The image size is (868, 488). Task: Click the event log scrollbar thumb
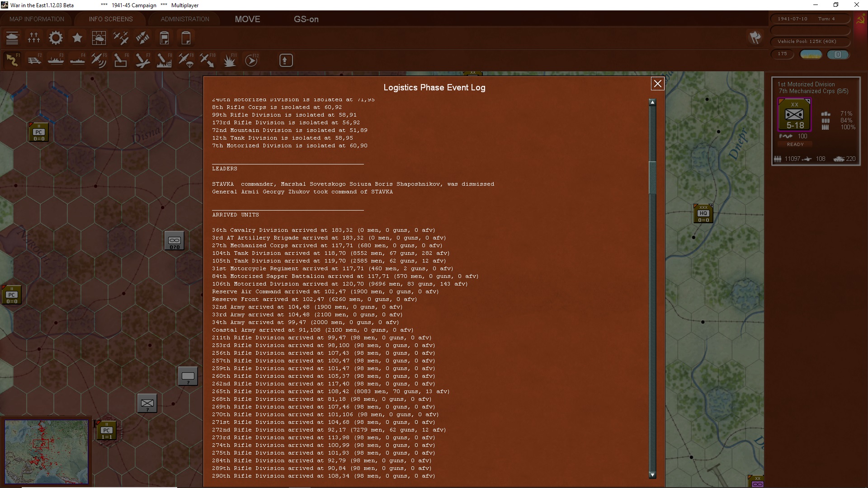pos(652,177)
